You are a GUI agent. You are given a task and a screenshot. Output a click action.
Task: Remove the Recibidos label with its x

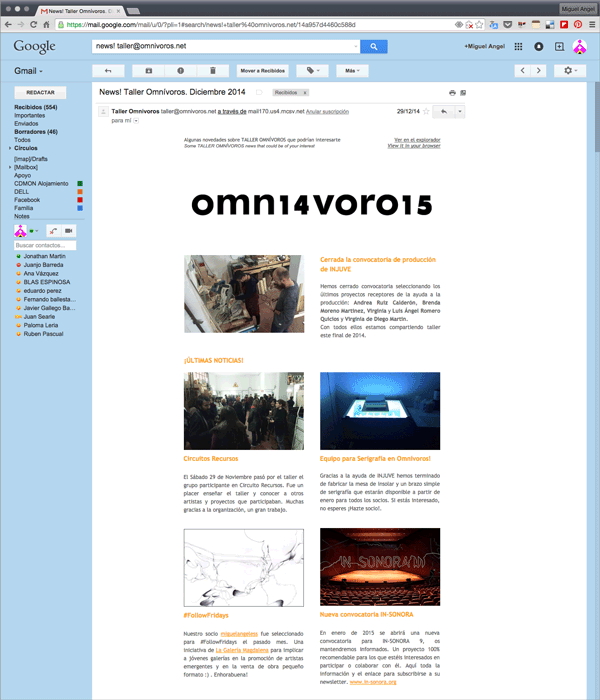point(303,92)
